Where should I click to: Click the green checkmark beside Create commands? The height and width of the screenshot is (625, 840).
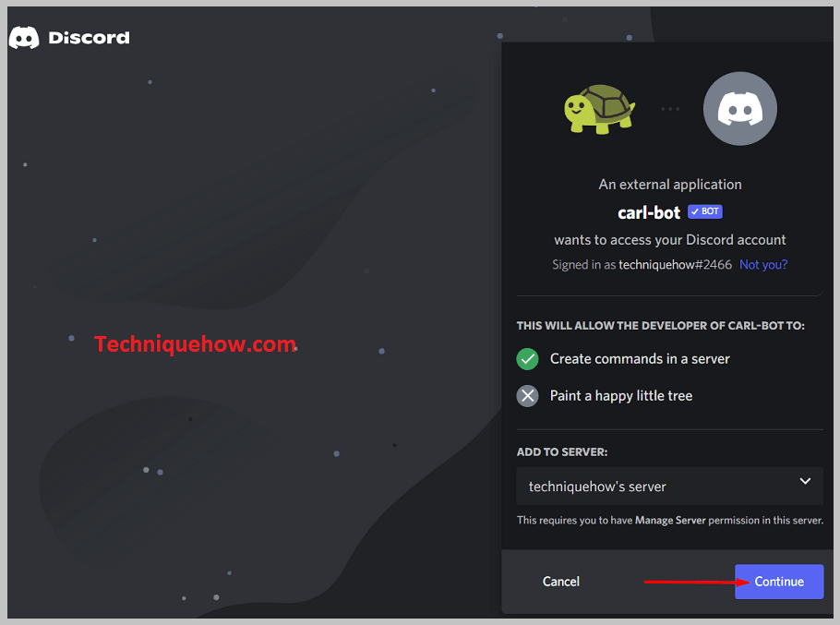528,359
